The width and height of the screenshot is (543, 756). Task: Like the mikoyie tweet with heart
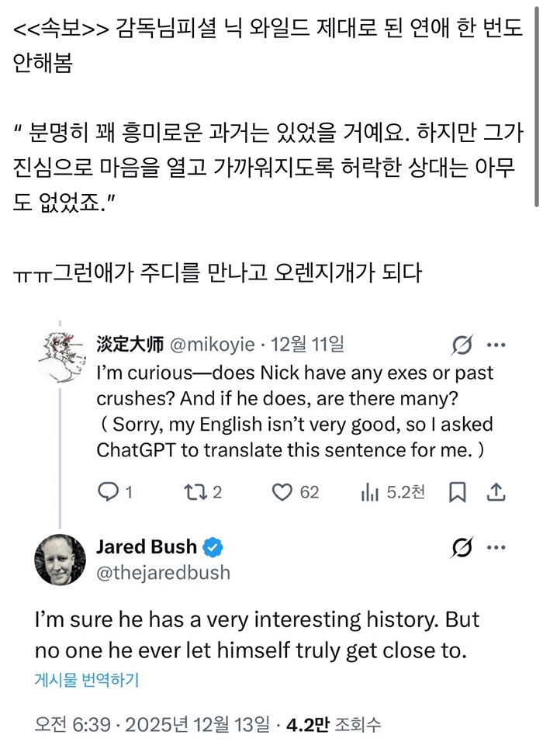285,491
